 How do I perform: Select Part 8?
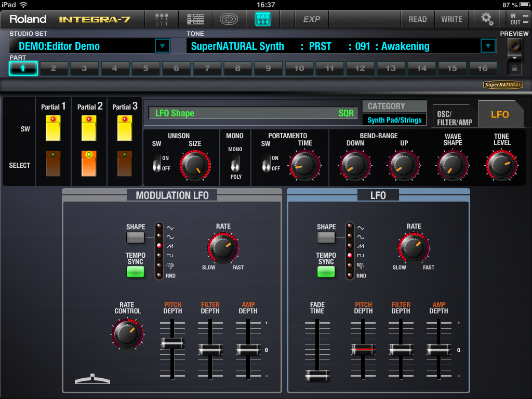click(237, 68)
